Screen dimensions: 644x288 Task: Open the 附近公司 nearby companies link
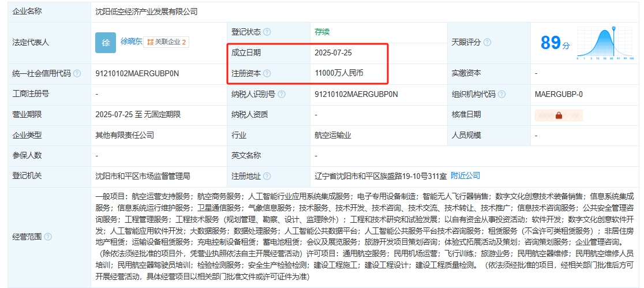pos(465,176)
